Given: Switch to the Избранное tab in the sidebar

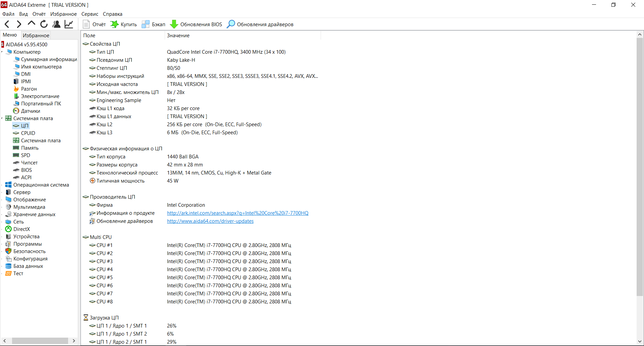Looking at the screenshot, I should 36,35.
